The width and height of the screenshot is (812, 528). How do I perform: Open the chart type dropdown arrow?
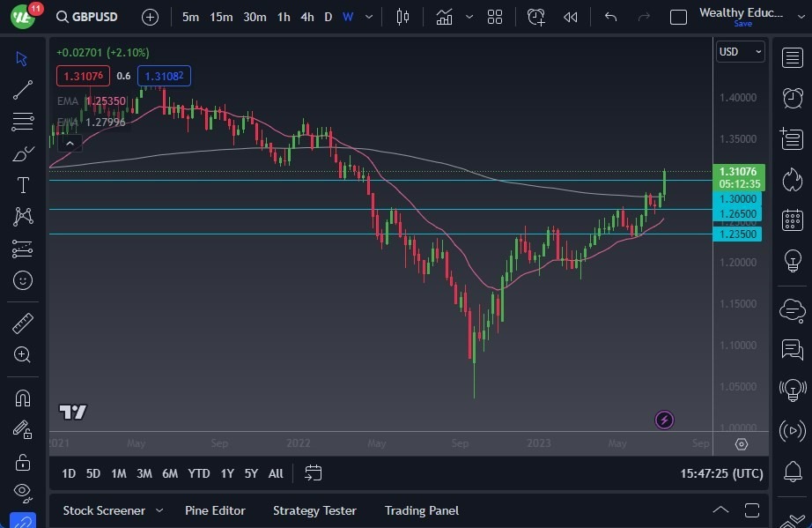point(469,16)
